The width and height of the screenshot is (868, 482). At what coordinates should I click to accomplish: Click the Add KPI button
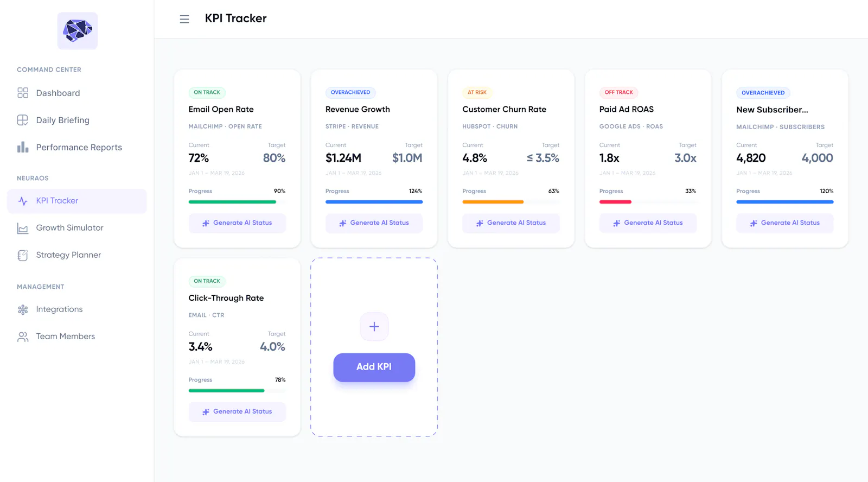click(374, 367)
